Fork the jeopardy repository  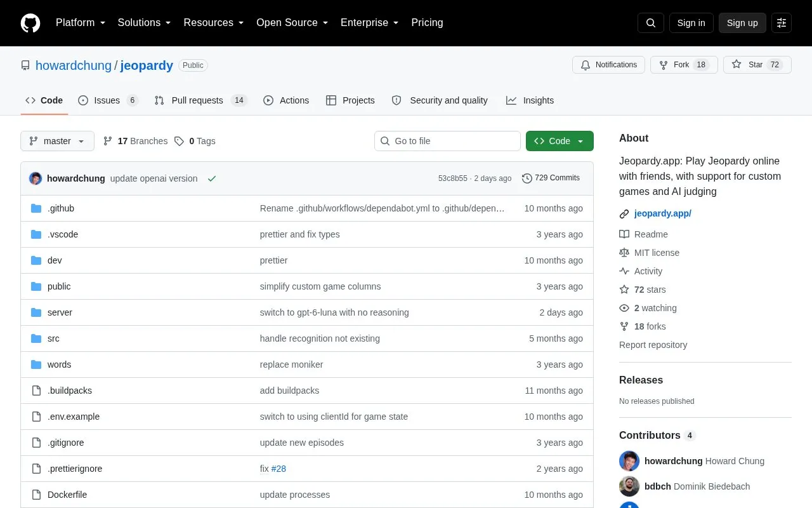[x=684, y=65]
